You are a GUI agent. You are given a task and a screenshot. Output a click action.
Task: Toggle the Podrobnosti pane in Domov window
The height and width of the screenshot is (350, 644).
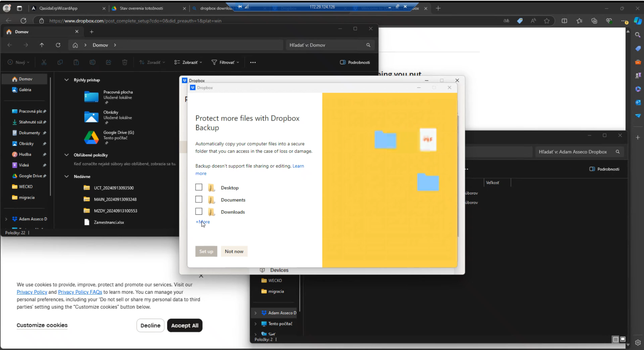click(355, 62)
